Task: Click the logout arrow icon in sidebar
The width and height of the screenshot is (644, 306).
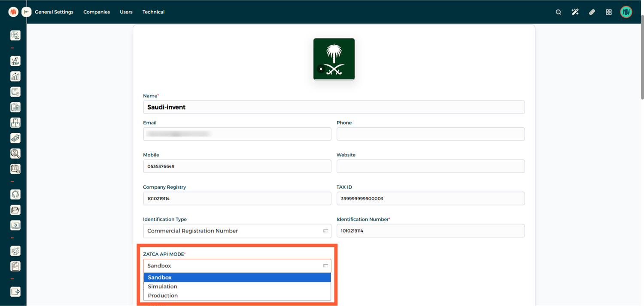Action: point(15,292)
